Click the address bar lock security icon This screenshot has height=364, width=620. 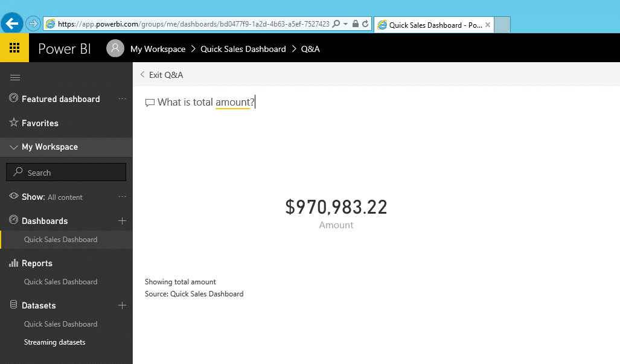(355, 24)
